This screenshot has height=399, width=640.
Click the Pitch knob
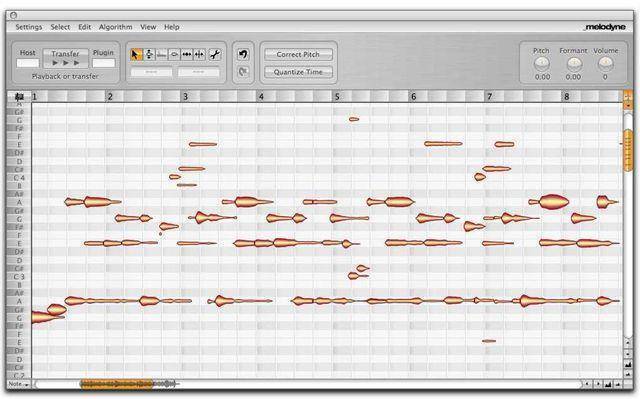pos(542,64)
